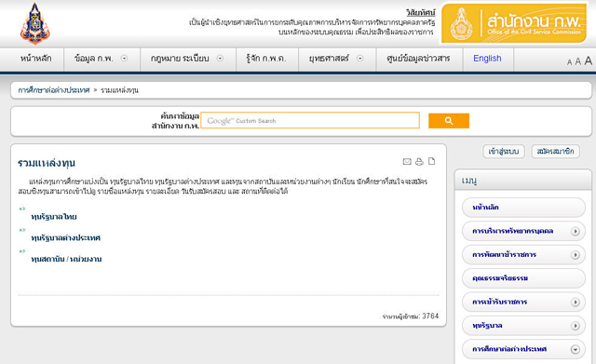Click the email envelope icon in the article header
The width and height of the screenshot is (596, 364).
pyautogui.click(x=407, y=162)
